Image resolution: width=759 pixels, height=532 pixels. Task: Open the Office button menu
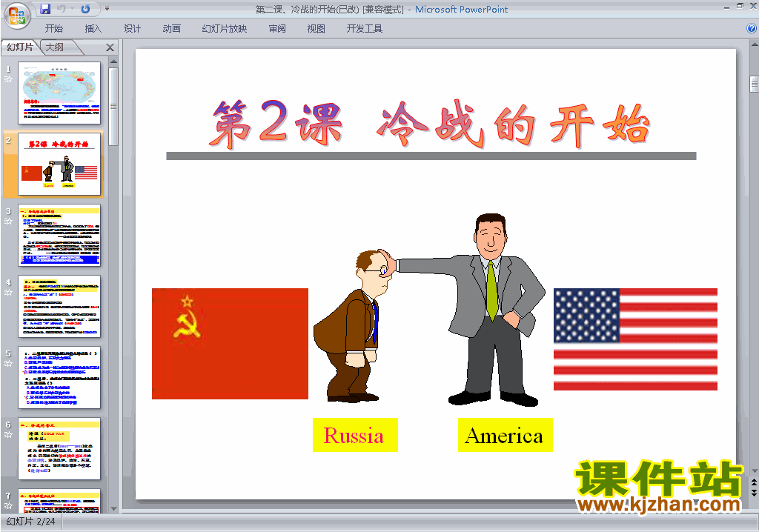coord(18,16)
